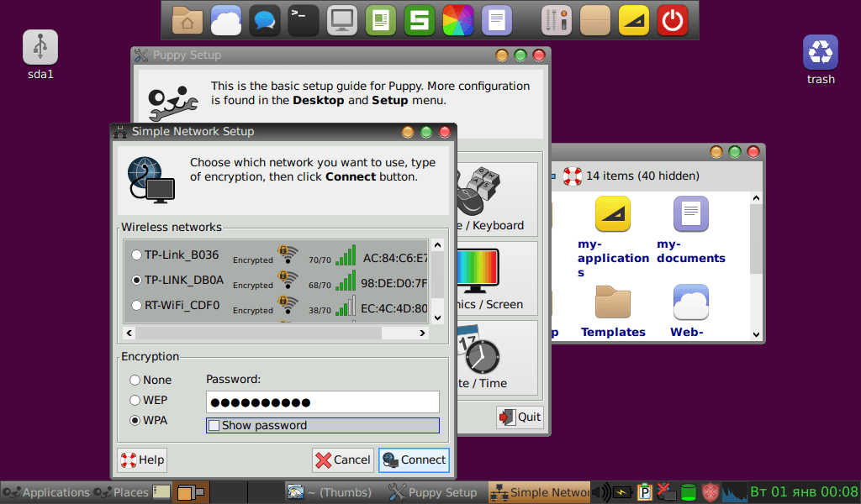Click the green storage drive tray icon

688,492
